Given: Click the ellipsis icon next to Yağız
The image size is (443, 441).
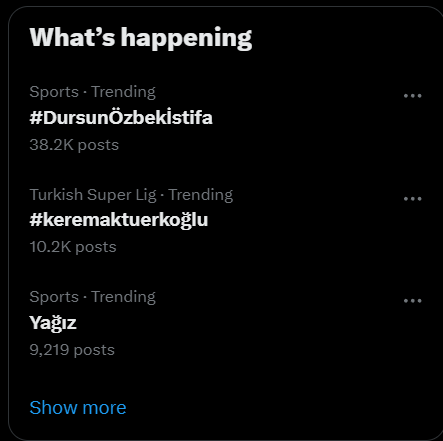Looking at the screenshot, I should [x=412, y=301].
